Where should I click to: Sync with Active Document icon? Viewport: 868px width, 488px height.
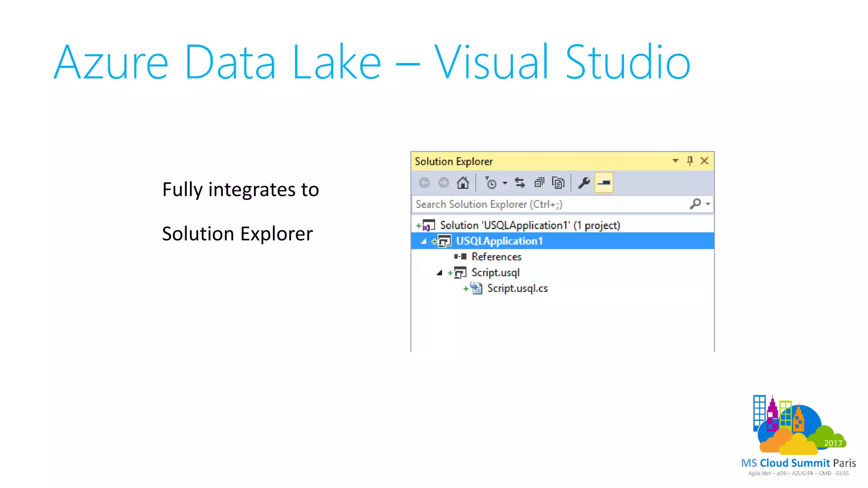pyautogui.click(x=520, y=183)
